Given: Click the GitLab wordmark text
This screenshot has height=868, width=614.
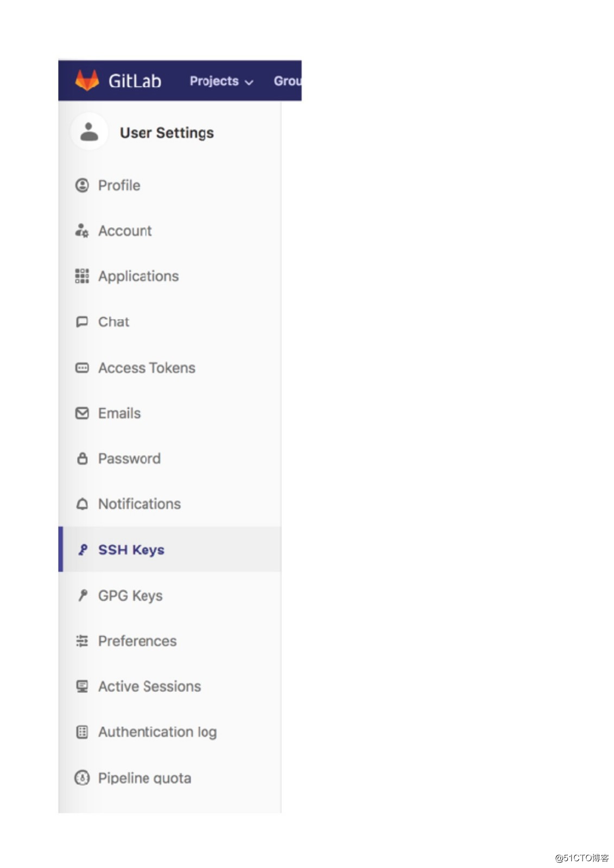Looking at the screenshot, I should 135,81.
